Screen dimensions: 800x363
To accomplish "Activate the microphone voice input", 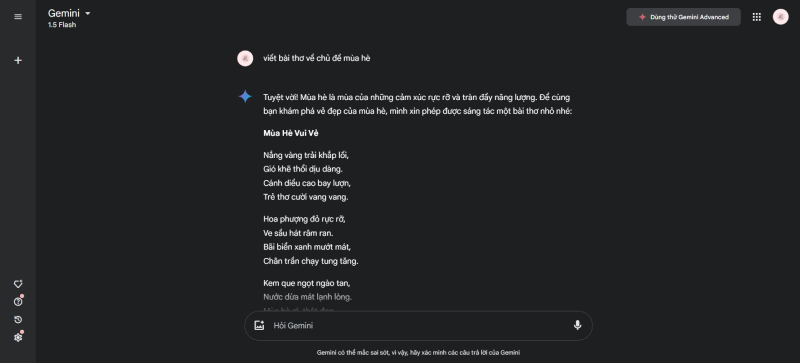I will (577, 325).
